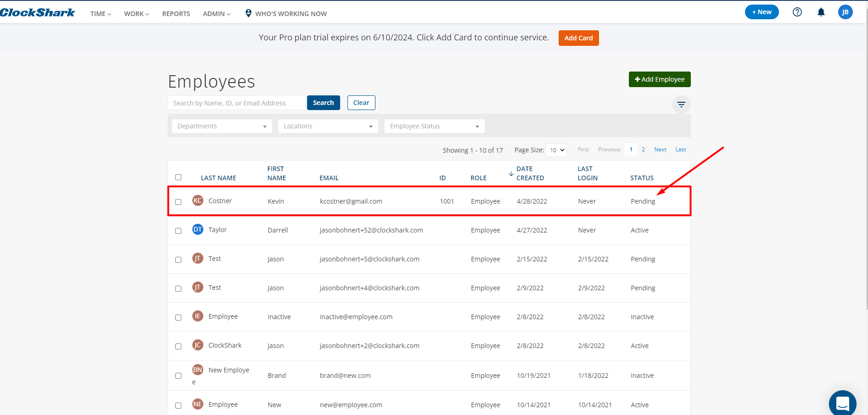The width and height of the screenshot is (868, 415).
Task: Expand the TIME menu
Action: pyautogui.click(x=101, y=14)
